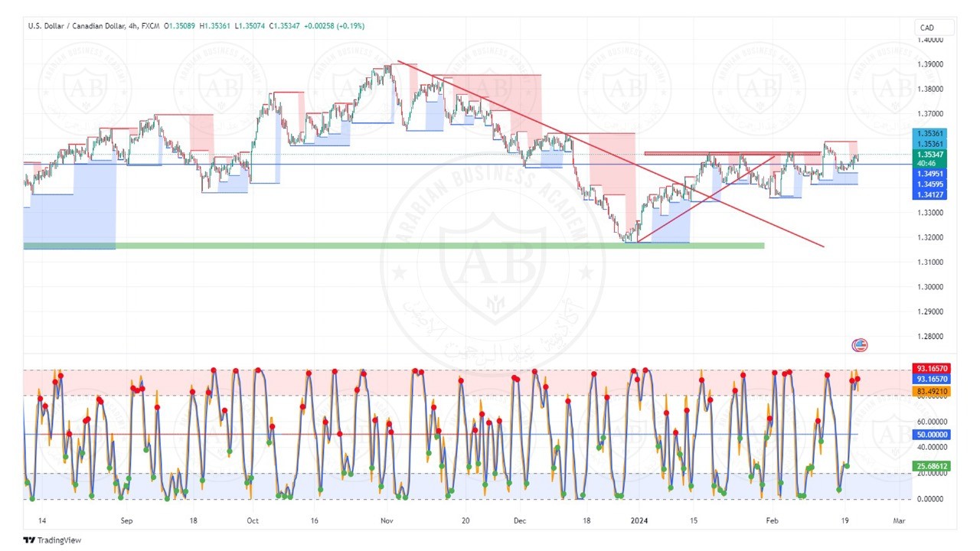
Task: Click the Mar label on time axis
Action: click(899, 520)
